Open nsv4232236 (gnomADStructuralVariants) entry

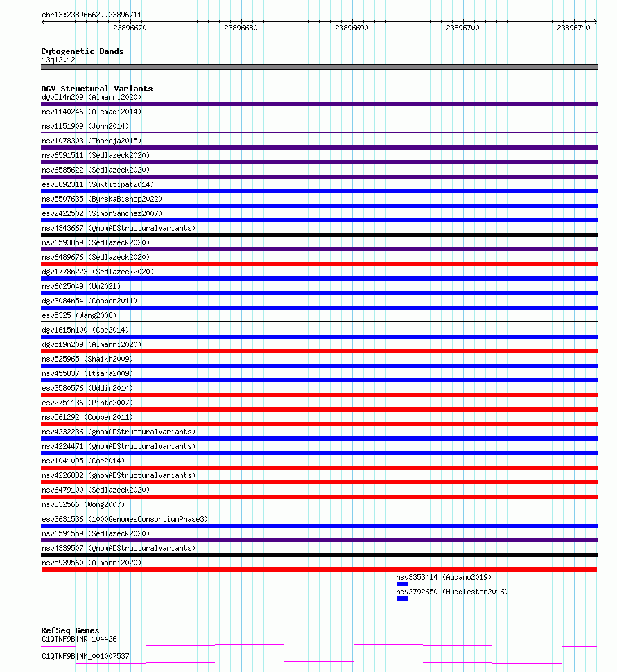pos(119,432)
